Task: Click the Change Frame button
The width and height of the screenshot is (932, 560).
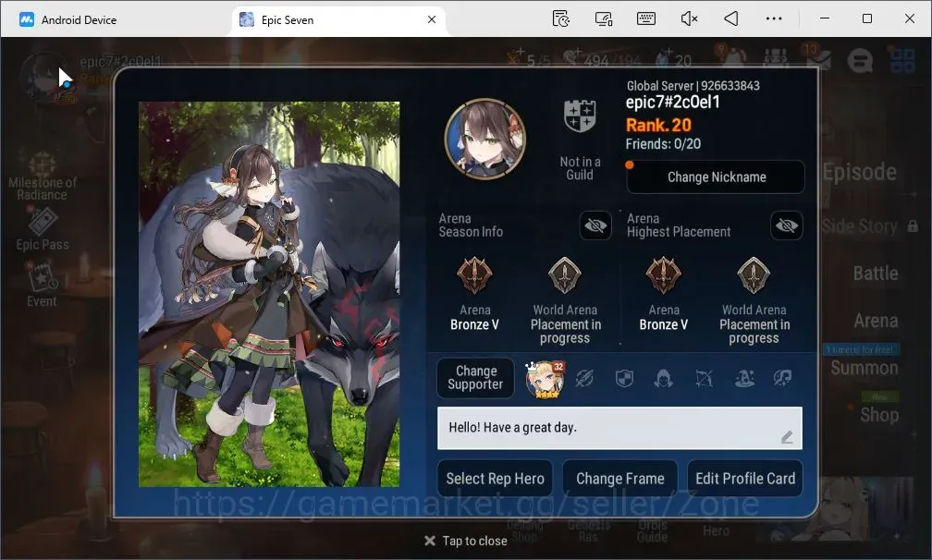Action: click(619, 479)
